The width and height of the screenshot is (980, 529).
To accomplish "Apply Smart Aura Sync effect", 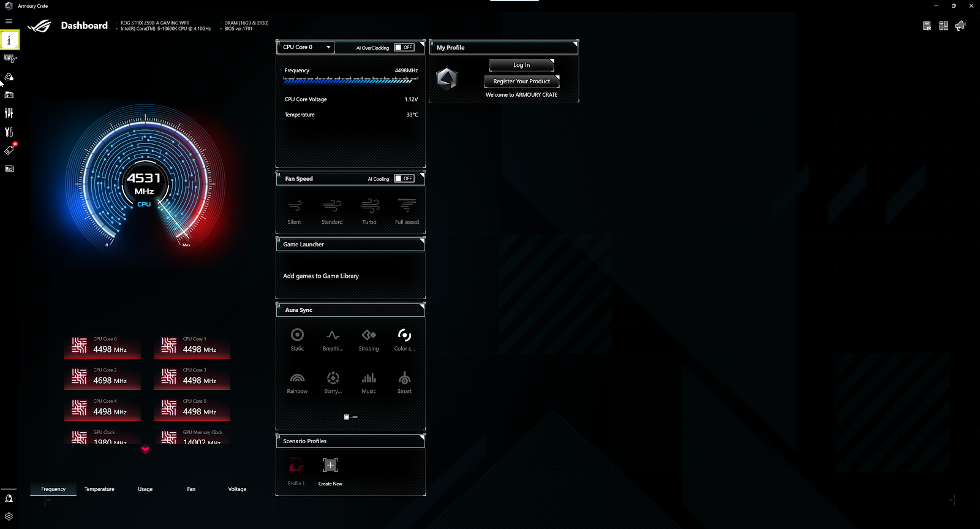I will (x=404, y=382).
